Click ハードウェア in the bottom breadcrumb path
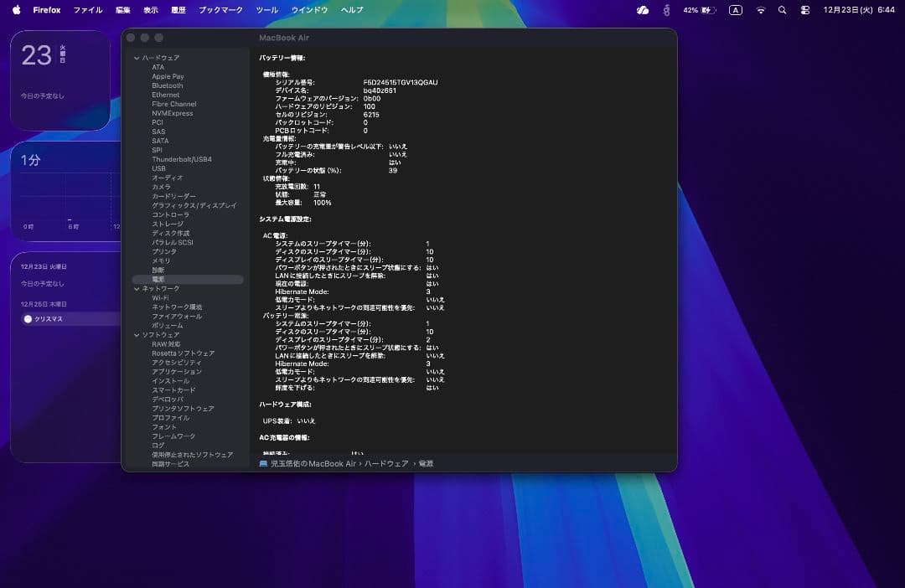Image resolution: width=905 pixels, height=588 pixels. [x=385, y=463]
